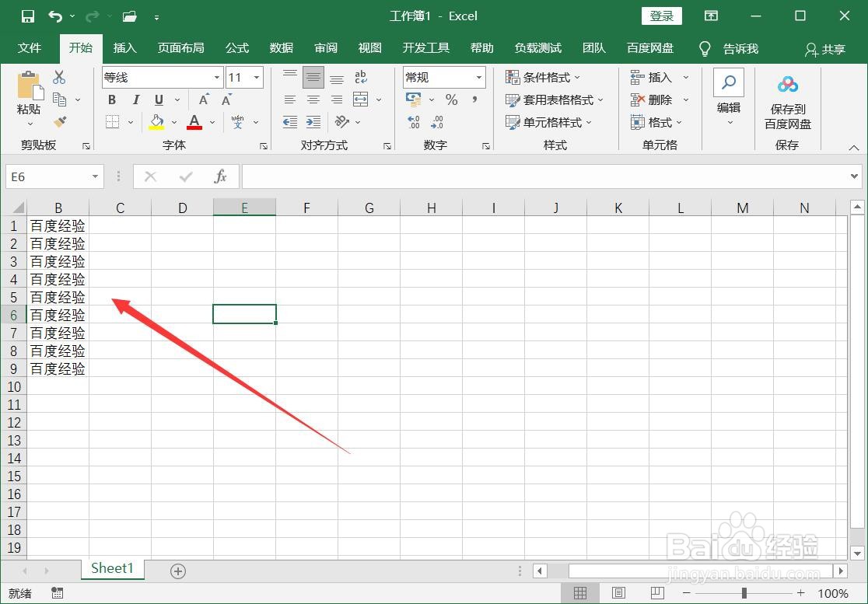Toggle Italic formatting
The height and width of the screenshot is (604, 868).
[135, 100]
